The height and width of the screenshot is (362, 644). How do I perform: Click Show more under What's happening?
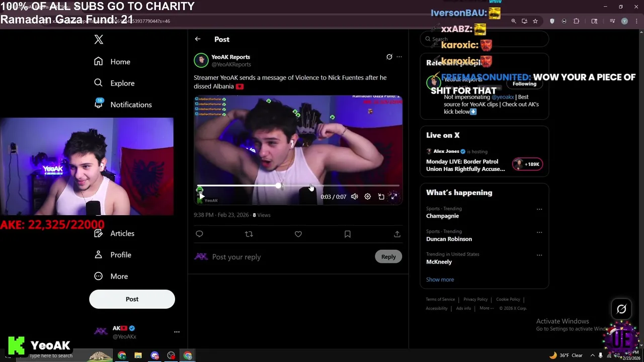[x=440, y=280]
